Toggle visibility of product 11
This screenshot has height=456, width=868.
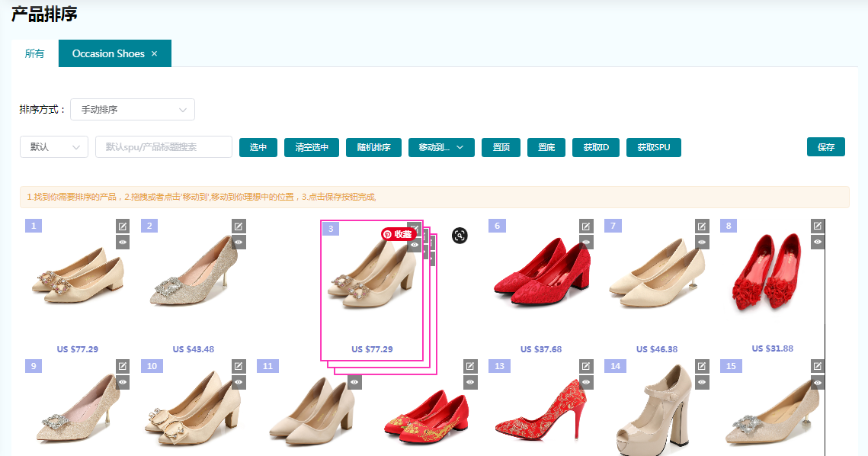[x=355, y=382]
